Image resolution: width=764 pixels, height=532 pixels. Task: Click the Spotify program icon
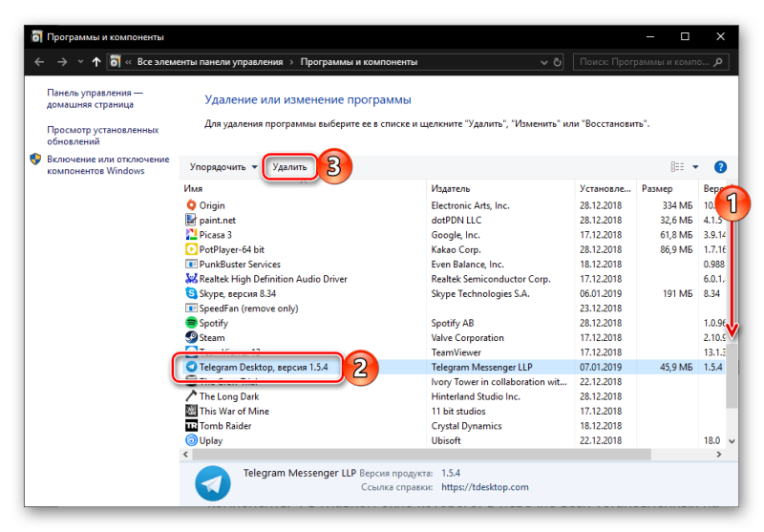tap(191, 323)
